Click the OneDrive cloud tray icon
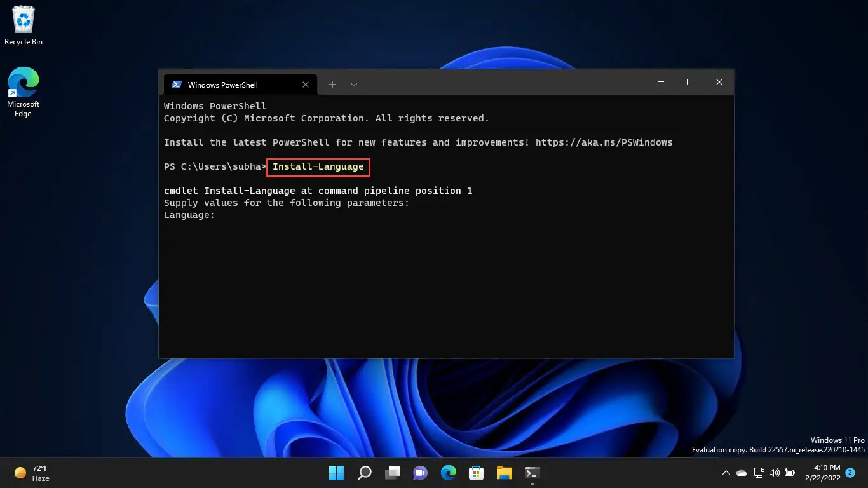The width and height of the screenshot is (868, 488). click(742, 473)
